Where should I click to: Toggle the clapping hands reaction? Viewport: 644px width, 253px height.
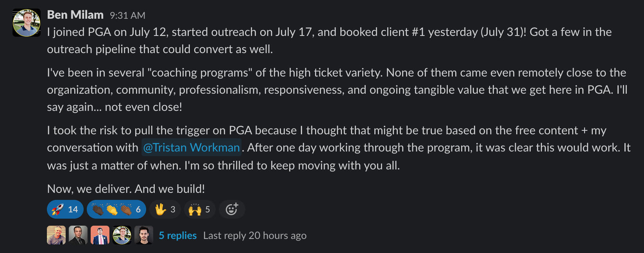click(116, 210)
